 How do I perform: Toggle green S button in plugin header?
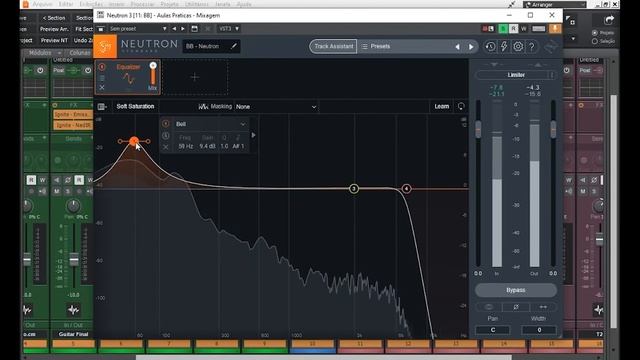point(503,29)
